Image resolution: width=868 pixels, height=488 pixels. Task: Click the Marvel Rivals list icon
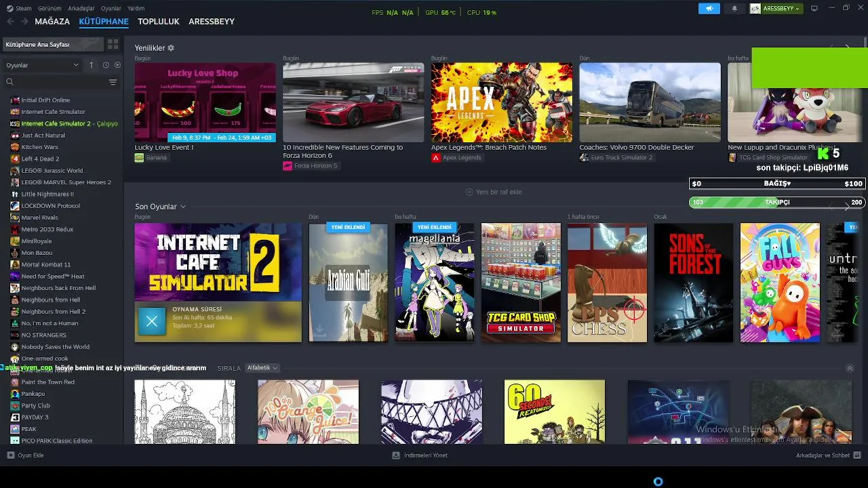pyautogui.click(x=15, y=218)
